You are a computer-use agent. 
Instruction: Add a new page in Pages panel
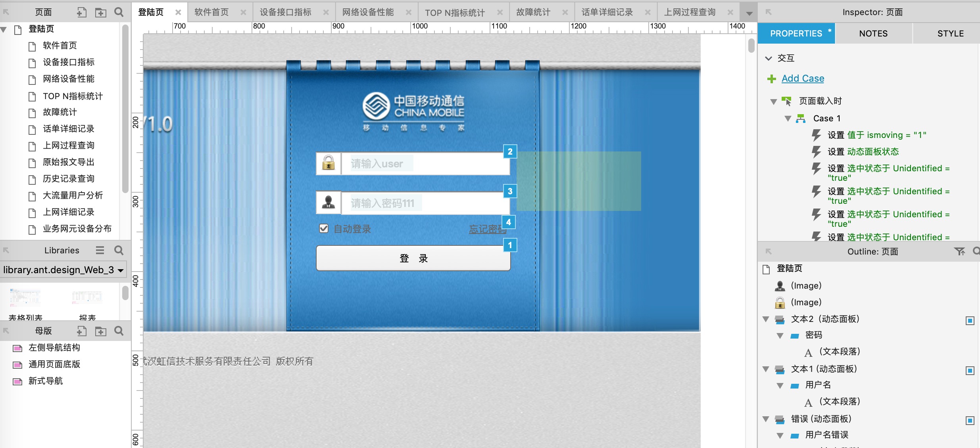(x=81, y=12)
